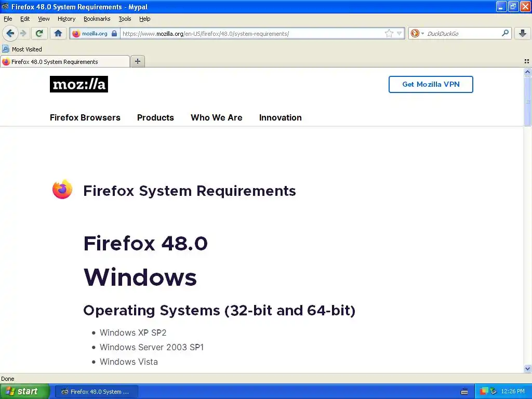Click the scrollbar down arrow
Viewport: 532px width, 399px height.
point(527,368)
